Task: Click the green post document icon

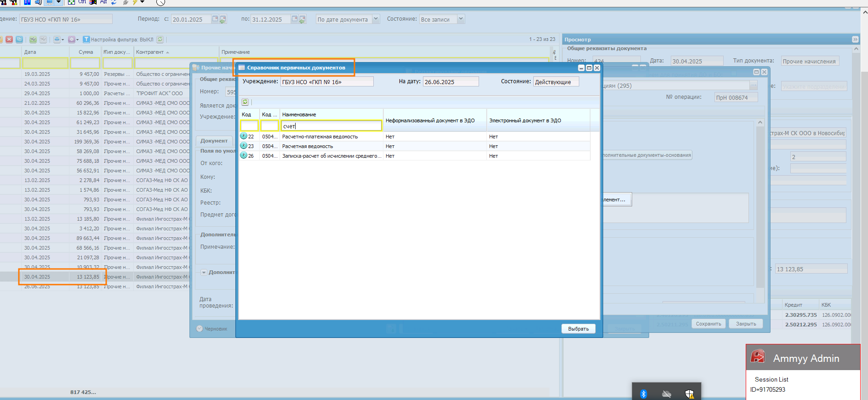Action: point(33,40)
